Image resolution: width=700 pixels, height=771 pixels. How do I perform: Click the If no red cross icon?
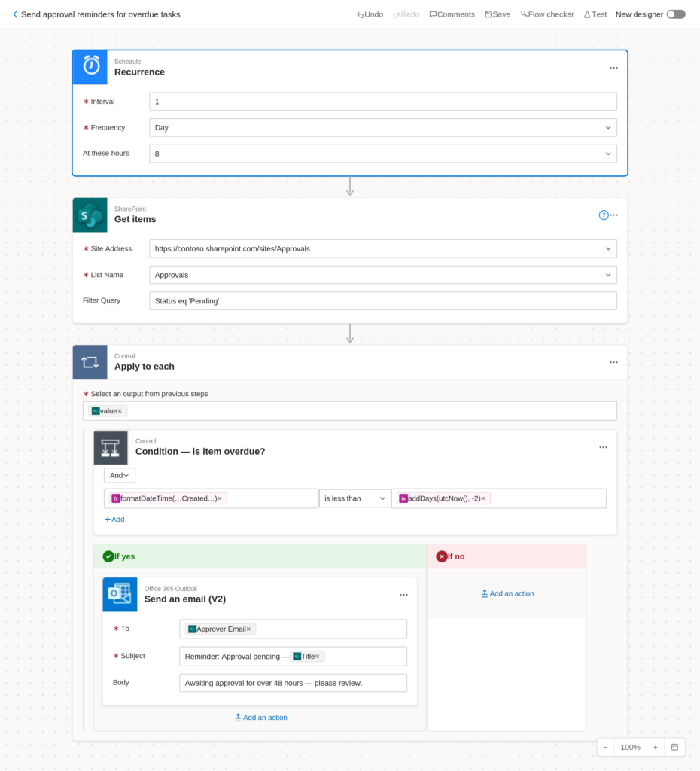tap(441, 556)
